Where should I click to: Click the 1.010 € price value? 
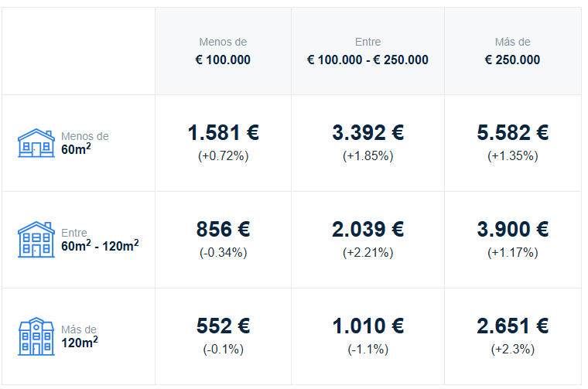(367, 326)
